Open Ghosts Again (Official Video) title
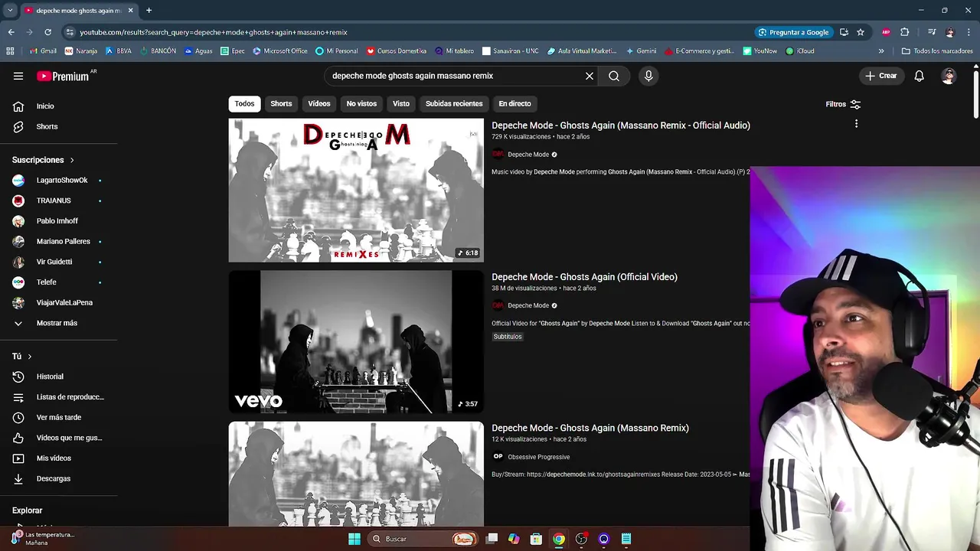Image resolution: width=980 pixels, height=551 pixels. 584,277
